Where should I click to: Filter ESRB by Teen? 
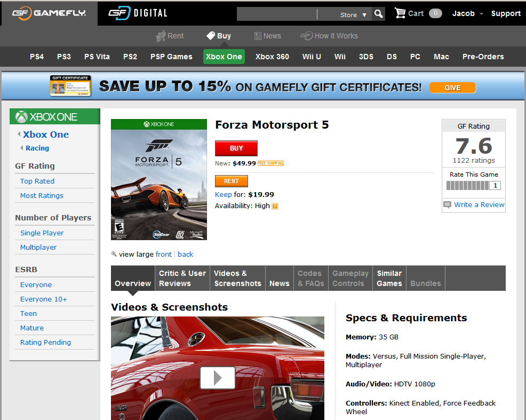tap(28, 313)
